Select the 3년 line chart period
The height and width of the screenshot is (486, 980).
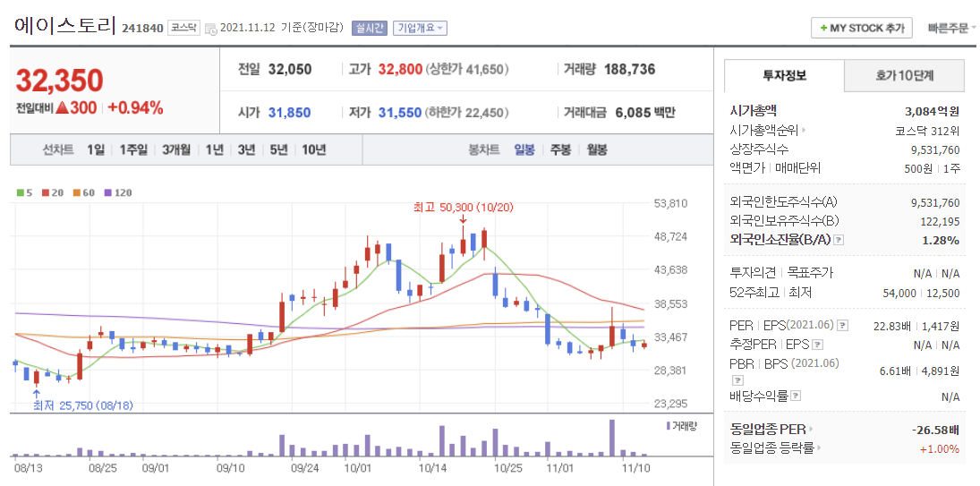pyautogui.click(x=246, y=150)
